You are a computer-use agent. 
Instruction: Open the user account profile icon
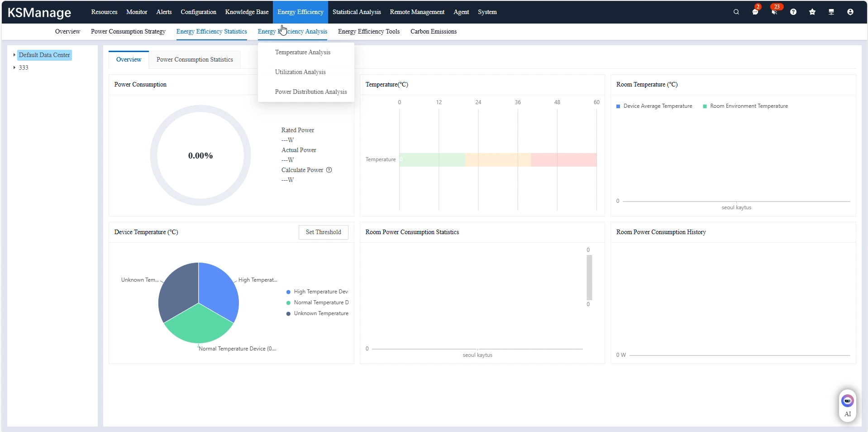(850, 12)
